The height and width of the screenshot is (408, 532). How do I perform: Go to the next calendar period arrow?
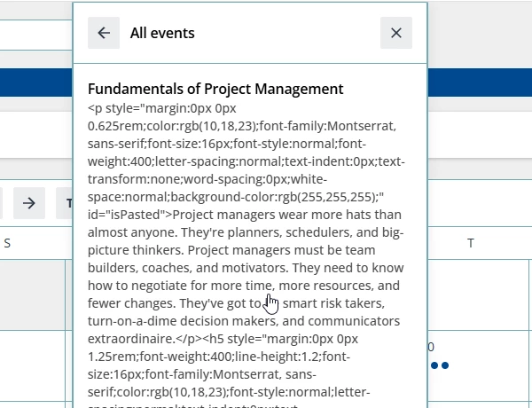click(x=28, y=203)
